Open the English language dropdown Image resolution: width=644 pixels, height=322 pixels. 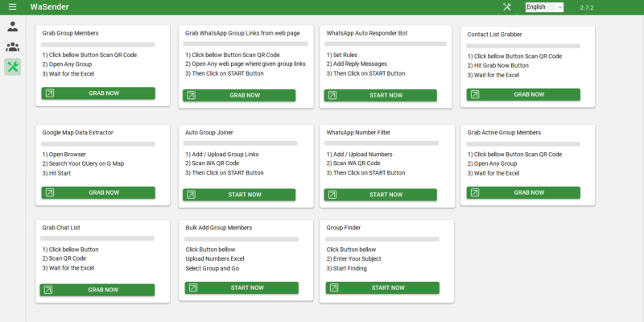point(544,7)
